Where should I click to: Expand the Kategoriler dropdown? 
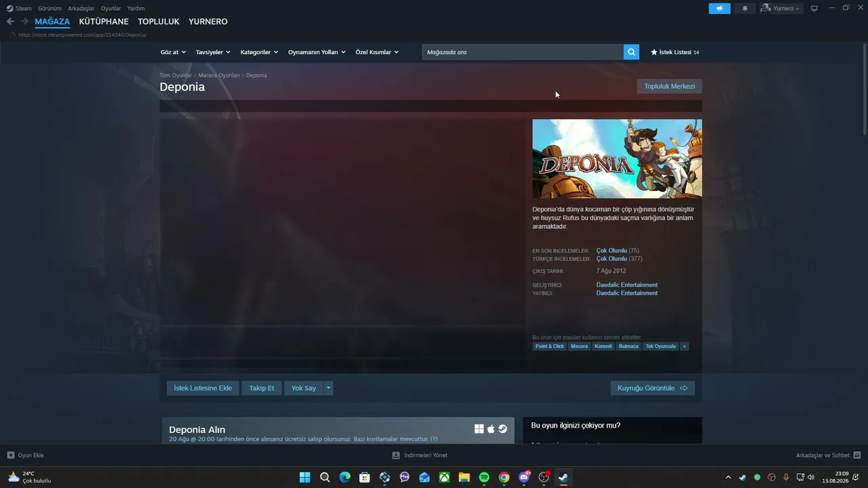260,52
